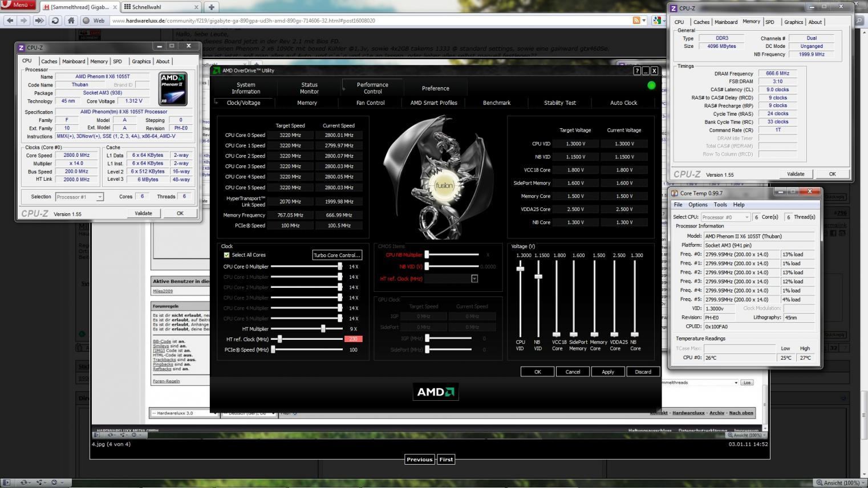Screen dimensions: 868x488
Task: Click the Previous image button
Action: [419, 459]
